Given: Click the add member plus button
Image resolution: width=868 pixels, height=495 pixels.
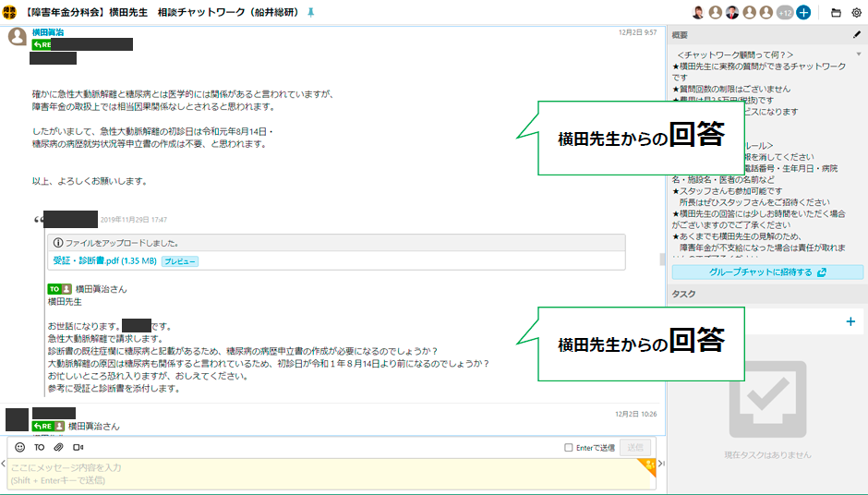Looking at the screenshot, I should tap(803, 12).
